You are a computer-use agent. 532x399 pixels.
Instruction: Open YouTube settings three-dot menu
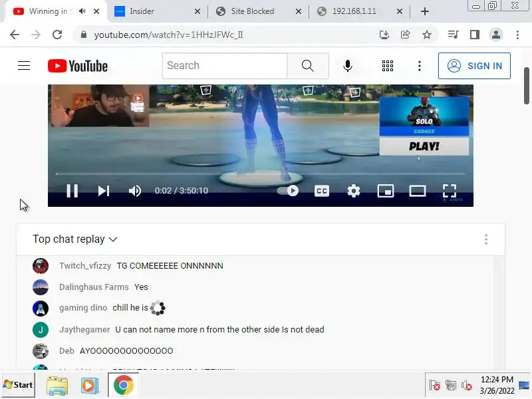coord(420,66)
